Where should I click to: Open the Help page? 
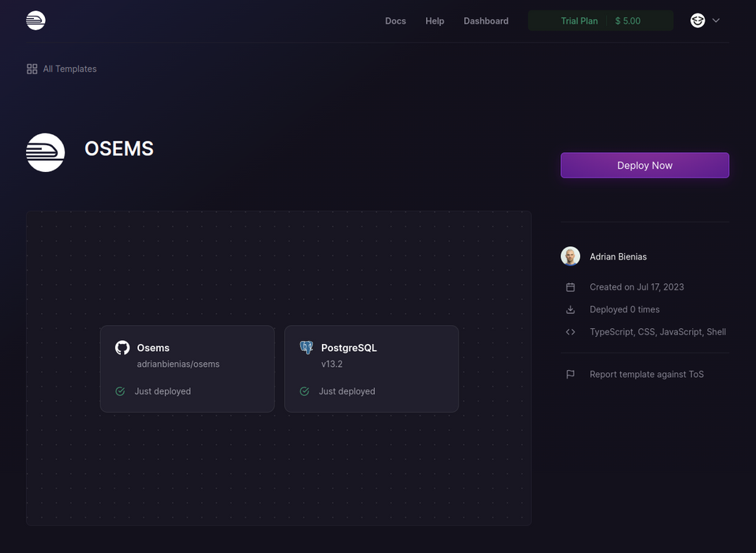pyautogui.click(x=434, y=21)
